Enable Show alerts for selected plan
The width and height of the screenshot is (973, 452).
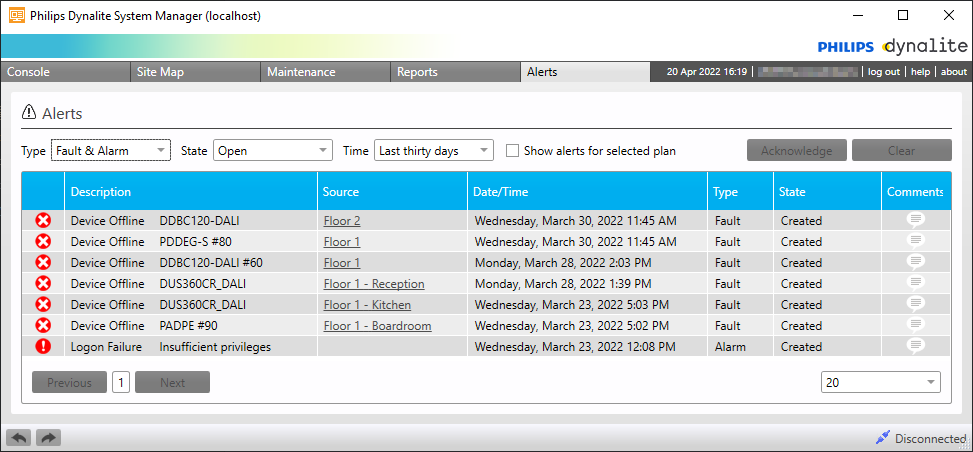point(512,151)
